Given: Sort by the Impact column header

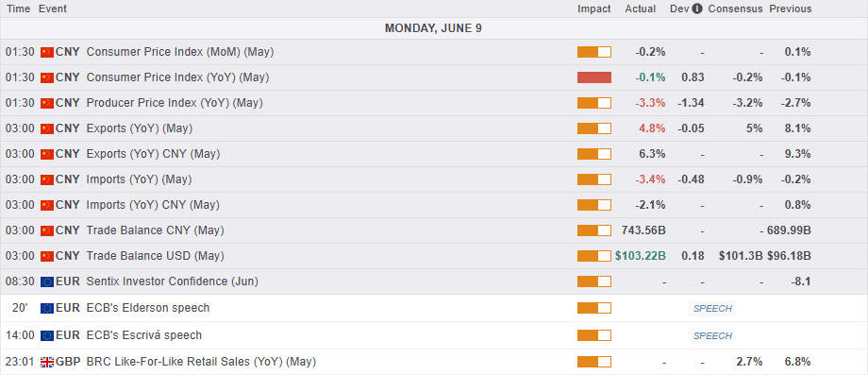Looking at the screenshot, I should point(594,9).
